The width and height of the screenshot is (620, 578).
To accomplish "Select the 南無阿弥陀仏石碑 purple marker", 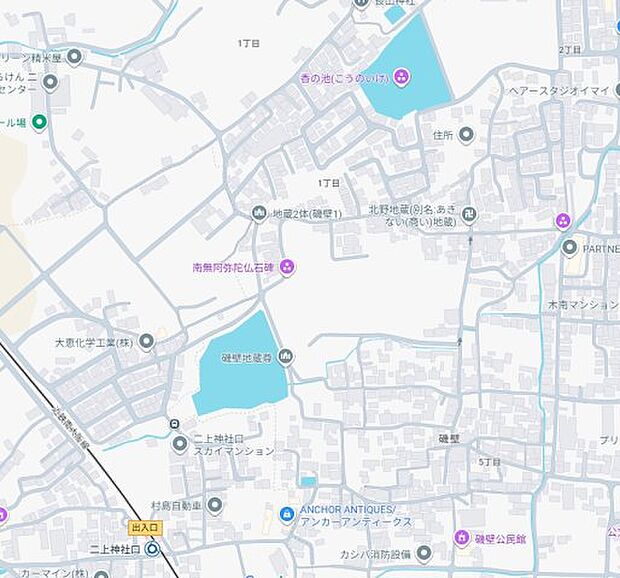I will [x=287, y=266].
